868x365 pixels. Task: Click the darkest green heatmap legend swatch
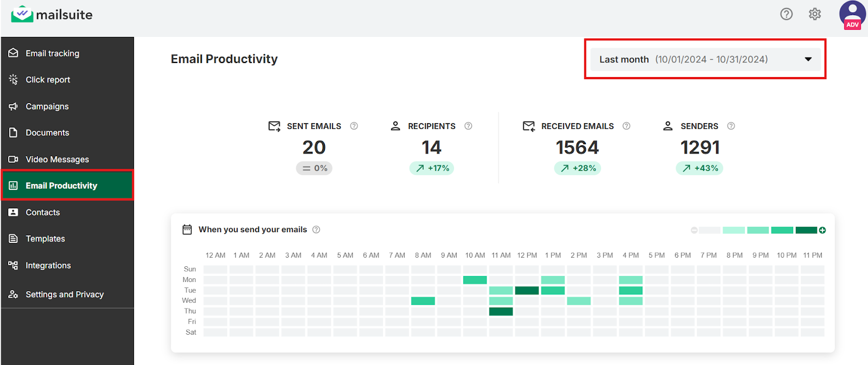[806, 230]
